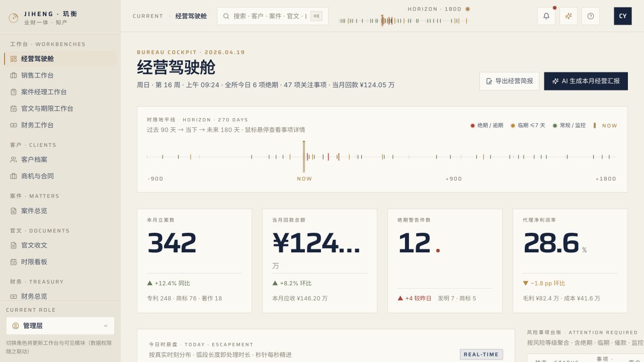Open the CY user avatar menu
Screen dimensions: 644x362
pos(623,16)
